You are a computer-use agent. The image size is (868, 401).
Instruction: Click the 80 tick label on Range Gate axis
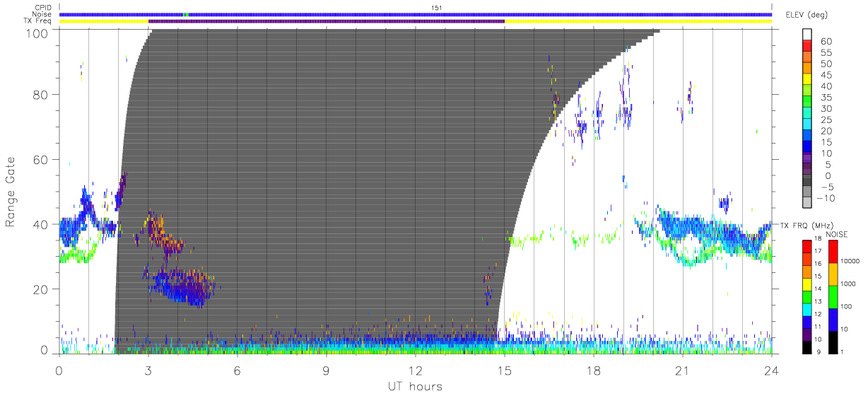coord(42,94)
